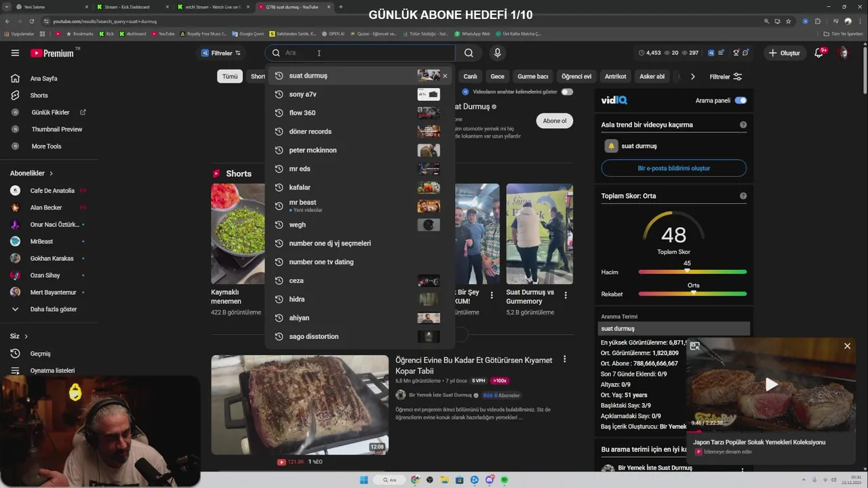The width and height of the screenshot is (868, 488).
Task: Play the mini player video
Action: pos(772,385)
